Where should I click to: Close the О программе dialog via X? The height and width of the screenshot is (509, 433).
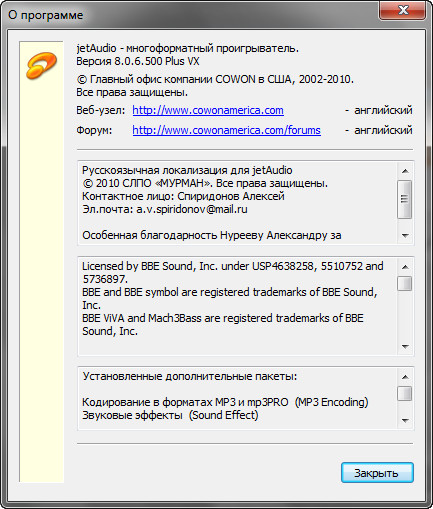(x=402, y=10)
